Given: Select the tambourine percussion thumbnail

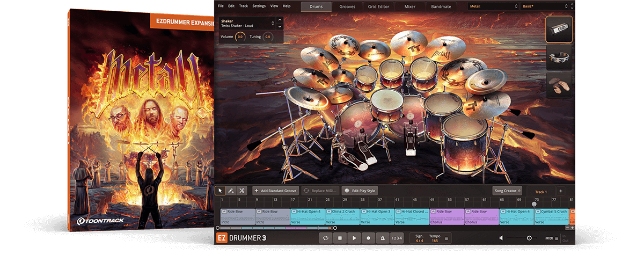Looking at the screenshot, I should tap(559, 57).
